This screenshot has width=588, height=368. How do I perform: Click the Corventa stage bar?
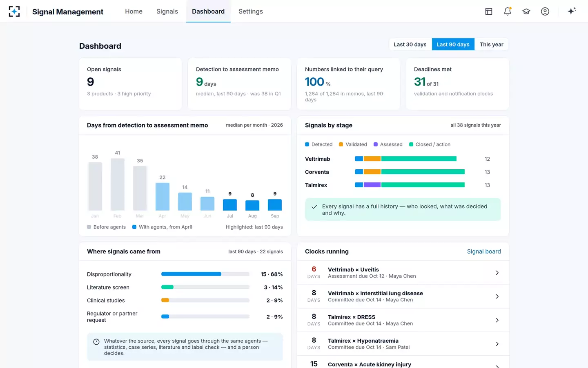[410, 172]
